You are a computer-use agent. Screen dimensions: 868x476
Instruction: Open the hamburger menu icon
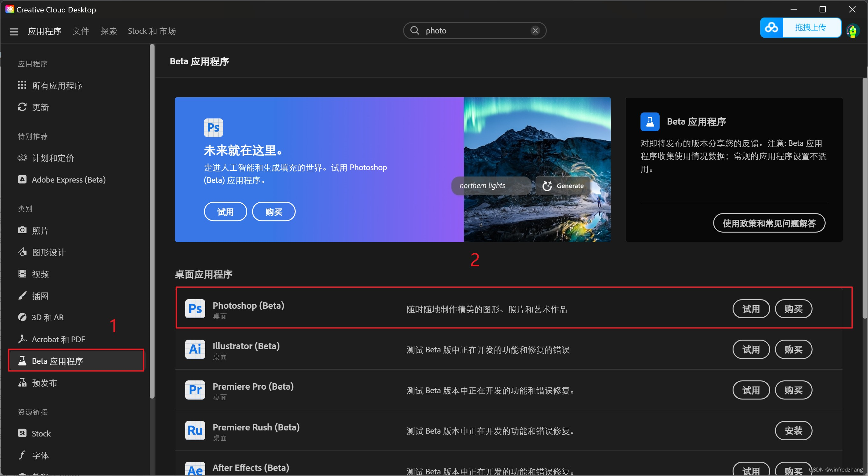(x=14, y=31)
